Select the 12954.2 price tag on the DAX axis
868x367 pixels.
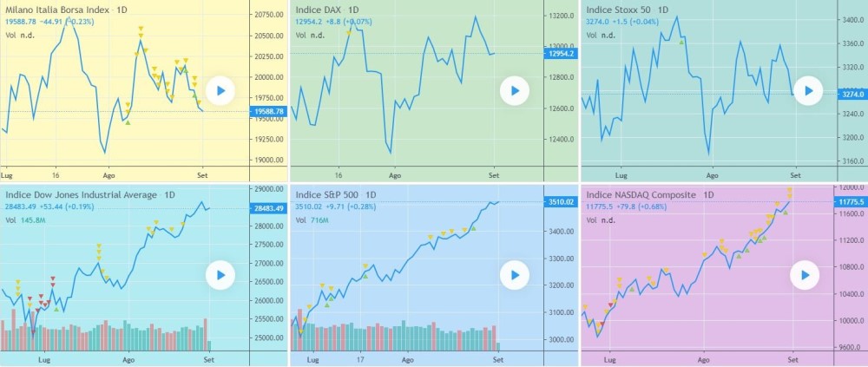point(561,54)
